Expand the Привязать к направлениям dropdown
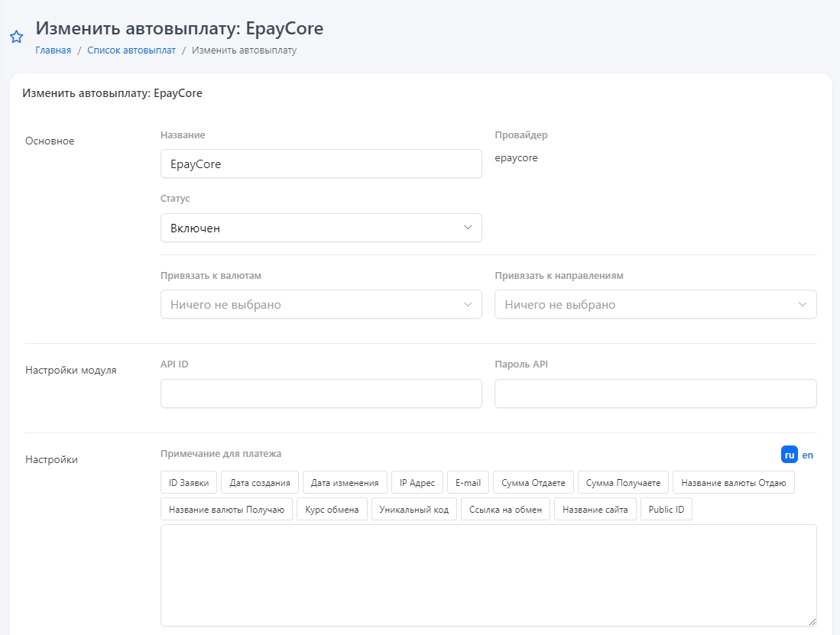Viewport: 840px width, 635px height. 655,304
